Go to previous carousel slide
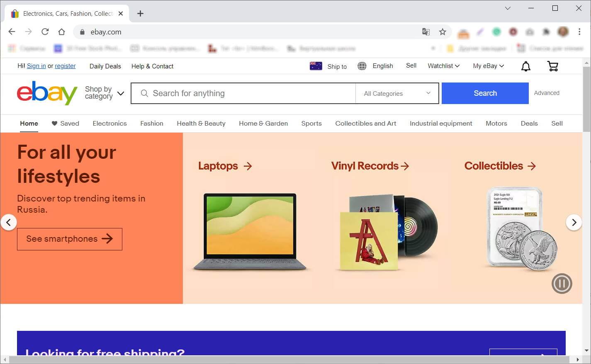Image resolution: width=591 pixels, height=364 pixels. [x=8, y=223]
